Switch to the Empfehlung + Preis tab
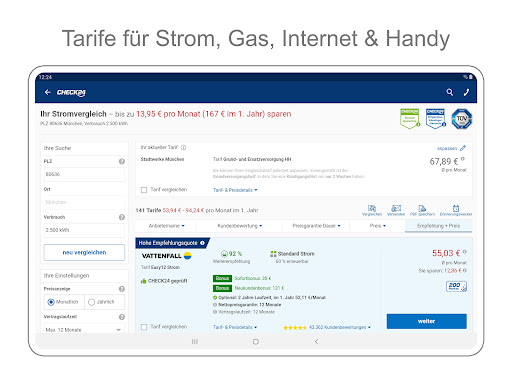 point(438,226)
